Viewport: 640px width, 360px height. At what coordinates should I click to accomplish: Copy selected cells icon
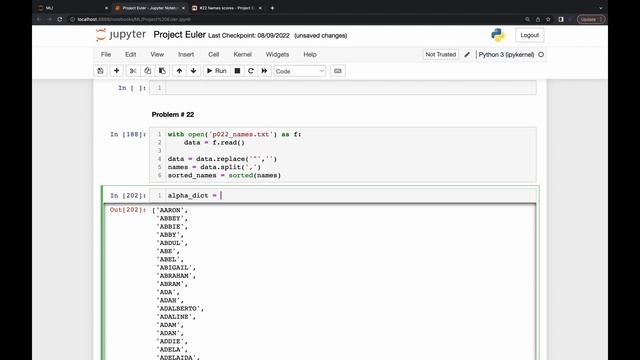tap(147, 71)
